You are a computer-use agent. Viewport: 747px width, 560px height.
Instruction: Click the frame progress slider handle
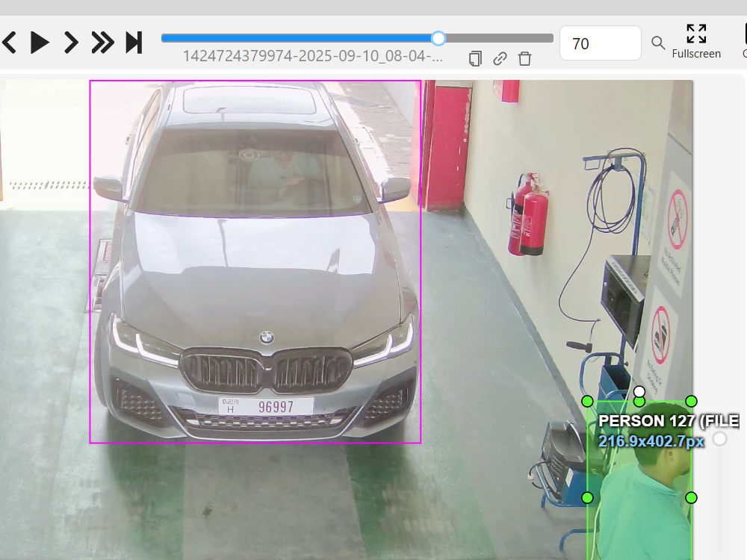(x=438, y=38)
